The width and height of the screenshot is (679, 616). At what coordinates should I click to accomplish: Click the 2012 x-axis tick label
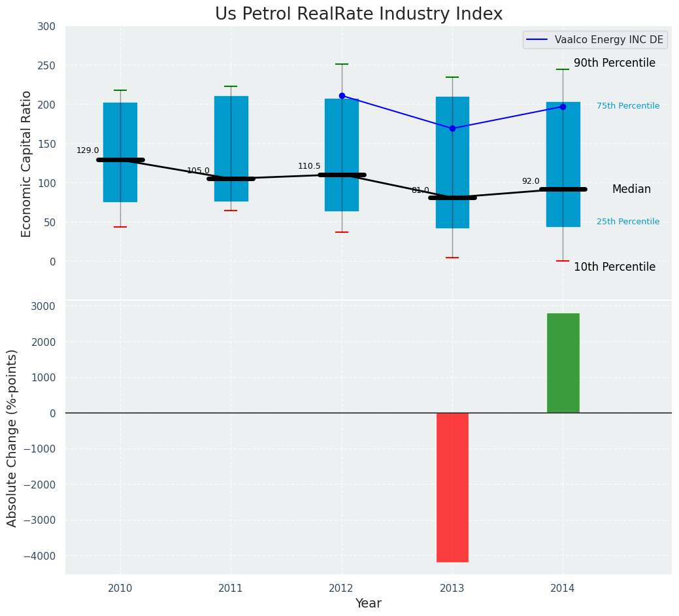342,589
